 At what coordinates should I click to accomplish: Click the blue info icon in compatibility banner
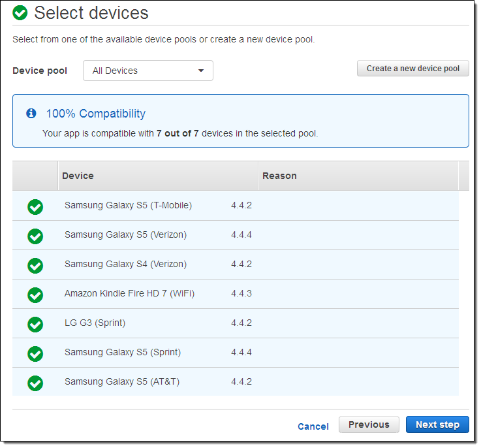point(31,114)
